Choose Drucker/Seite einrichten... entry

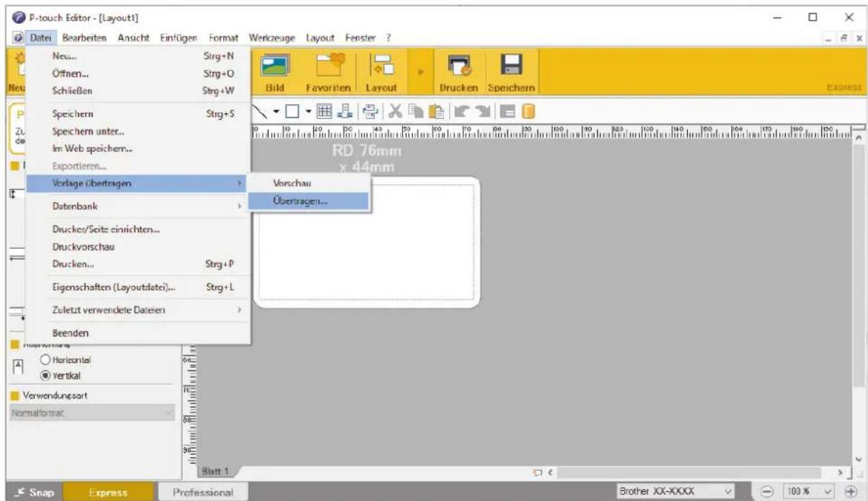(x=139, y=230)
